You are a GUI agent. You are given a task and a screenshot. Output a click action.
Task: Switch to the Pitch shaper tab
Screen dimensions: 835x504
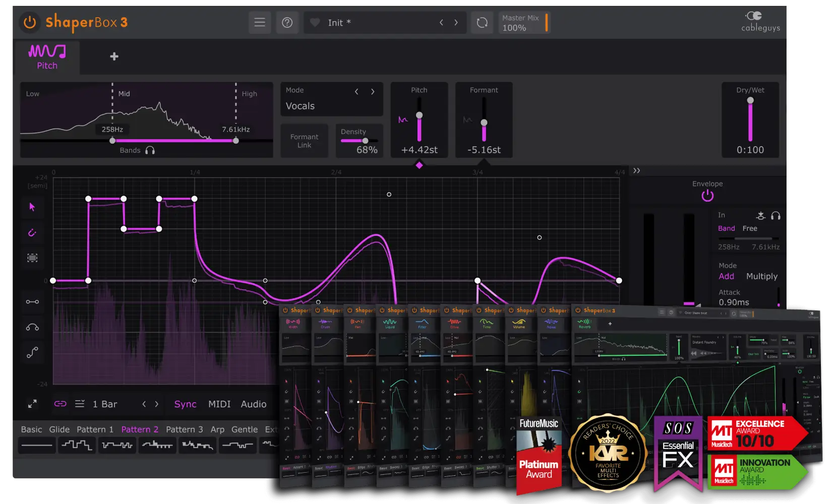click(x=47, y=57)
